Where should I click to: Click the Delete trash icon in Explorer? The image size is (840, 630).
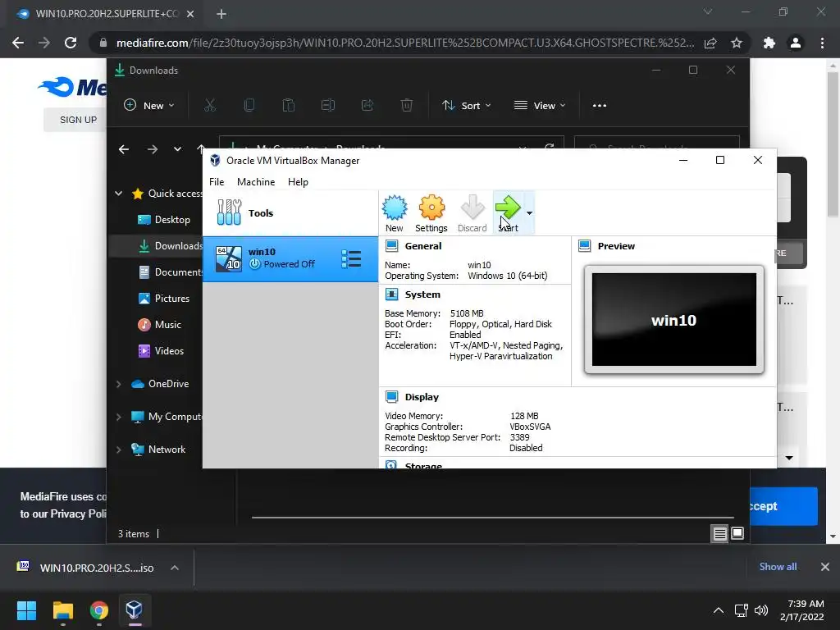(407, 106)
